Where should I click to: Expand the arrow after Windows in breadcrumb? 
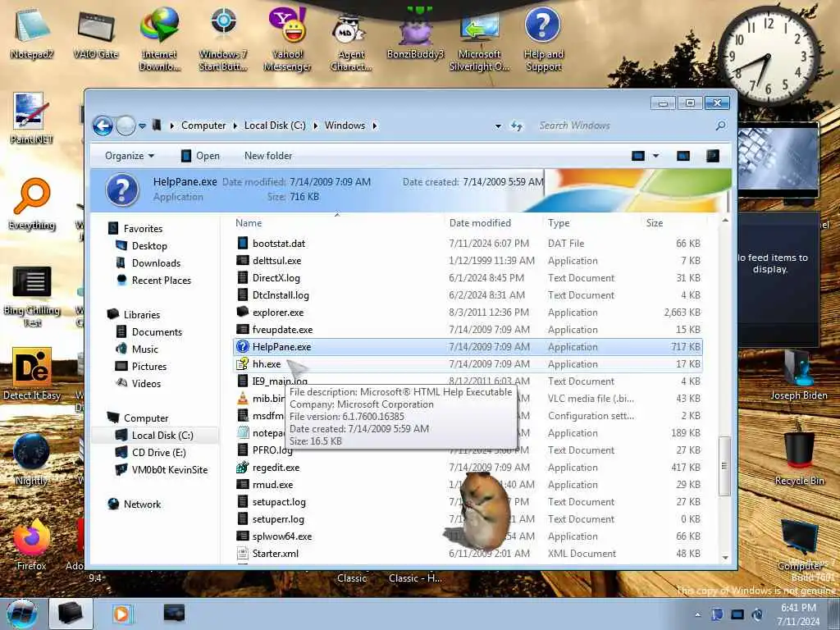coord(374,126)
